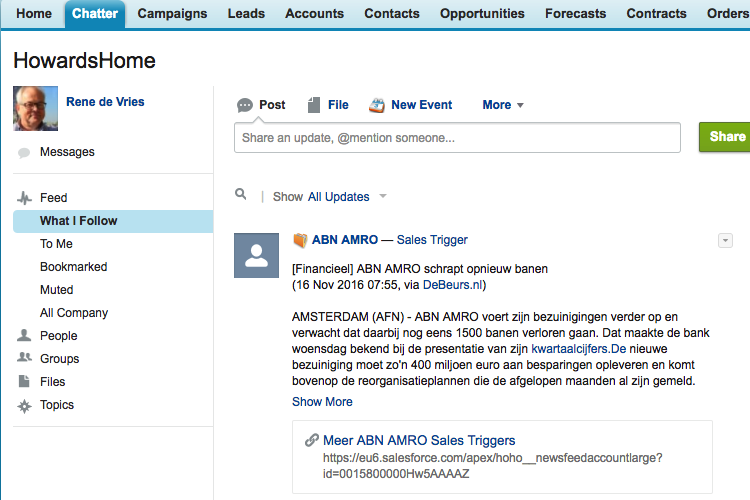Open the All Updates filter dropdown arrow
This screenshot has height=500, width=750.
point(383,196)
